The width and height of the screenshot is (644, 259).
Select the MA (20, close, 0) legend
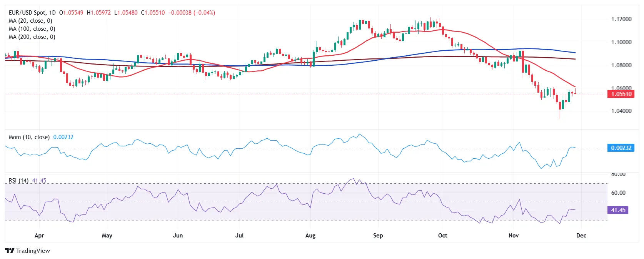30,21
